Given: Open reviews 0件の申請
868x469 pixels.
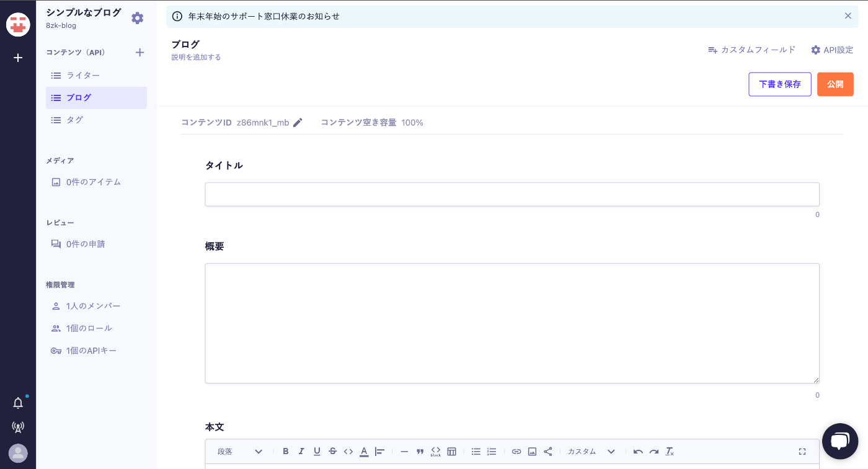Looking at the screenshot, I should pyautogui.click(x=96, y=244).
